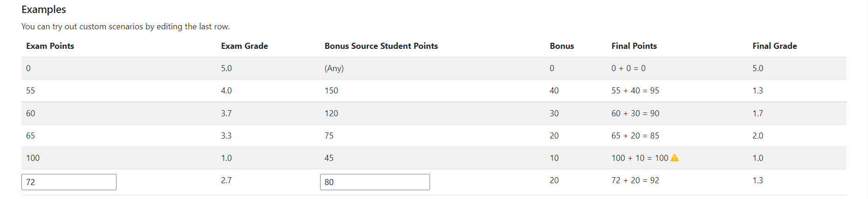Click the custom scenarios instruction text
868x199 pixels.
(125, 27)
